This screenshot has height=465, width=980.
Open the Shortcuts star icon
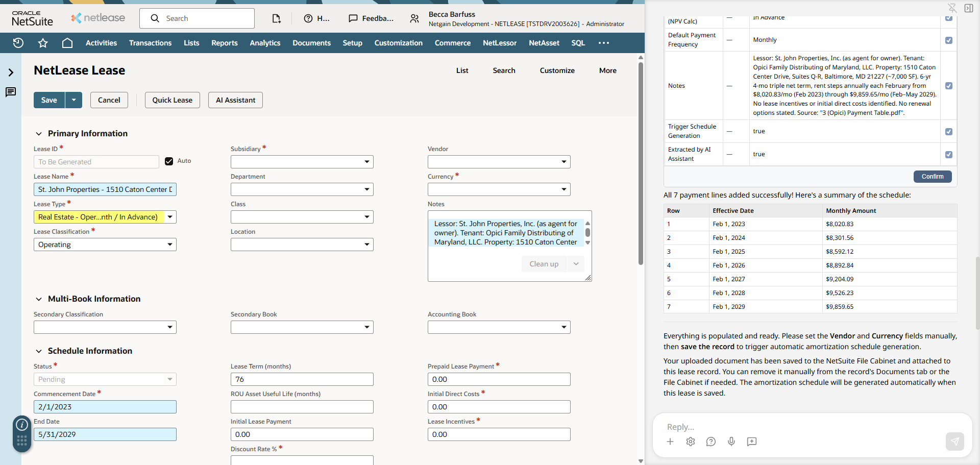point(43,43)
